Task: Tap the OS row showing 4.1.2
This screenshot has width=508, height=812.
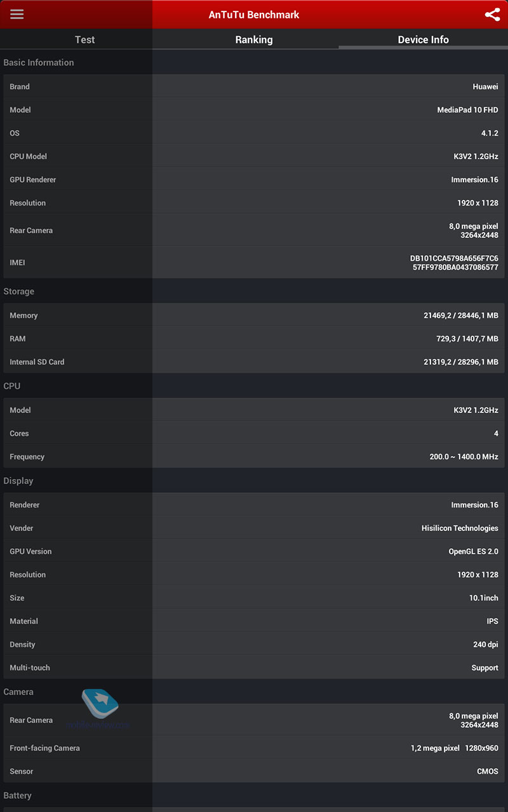Action: pyautogui.click(x=254, y=133)
